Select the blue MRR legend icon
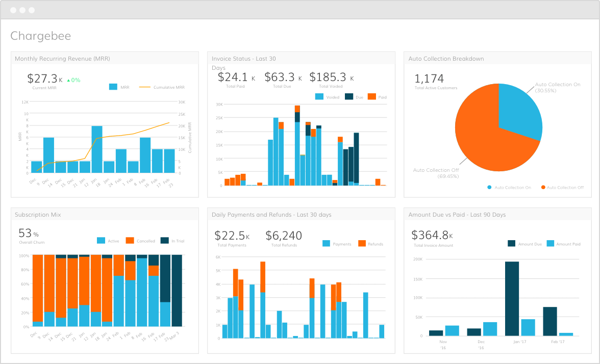Image resolution: width=600 pixels, height=364 pixels. pos(113,87)
